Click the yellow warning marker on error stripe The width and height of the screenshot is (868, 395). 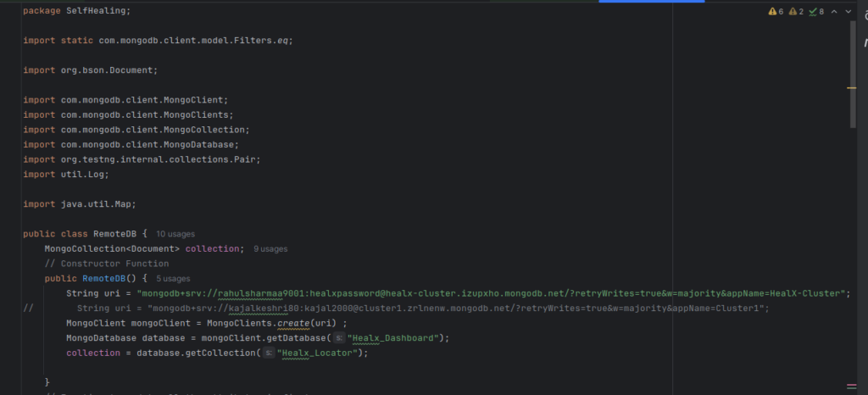click(851, 88)
